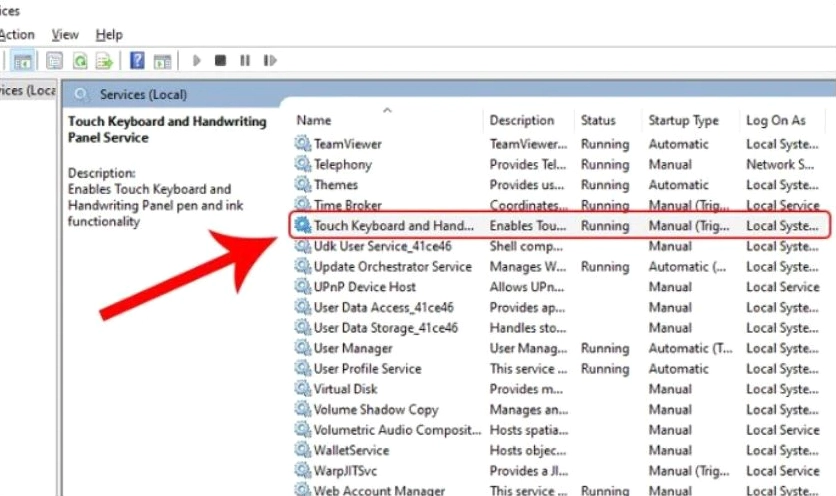Click gear icon beside User Manager
The width and height of the screenshot is (836, 496).
(x=303, y=348)
